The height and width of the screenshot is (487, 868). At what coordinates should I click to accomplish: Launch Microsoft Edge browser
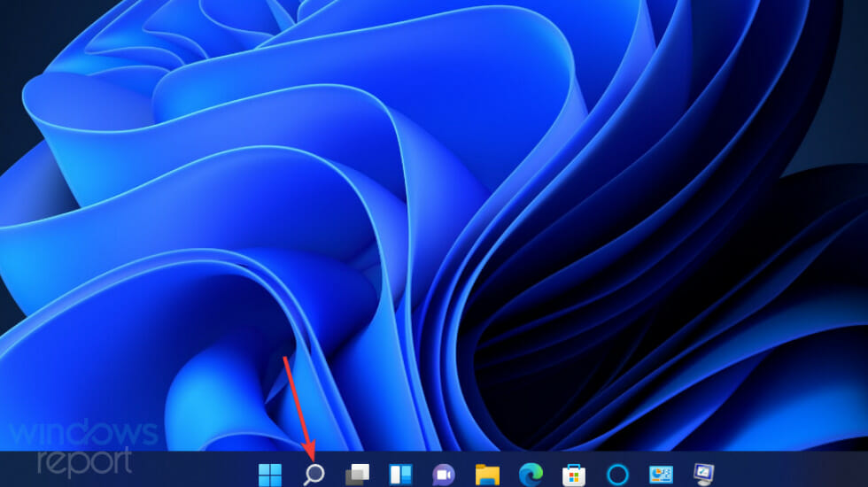point(531,475)
